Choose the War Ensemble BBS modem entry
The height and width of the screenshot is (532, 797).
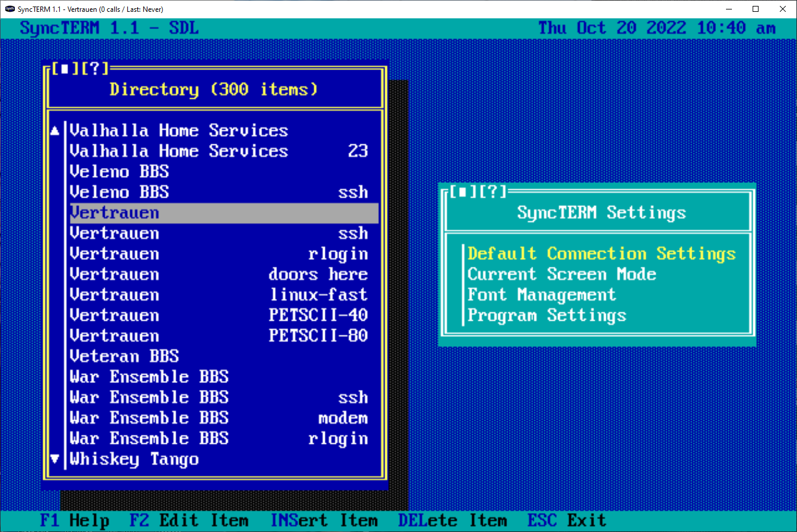coord(219,418)
